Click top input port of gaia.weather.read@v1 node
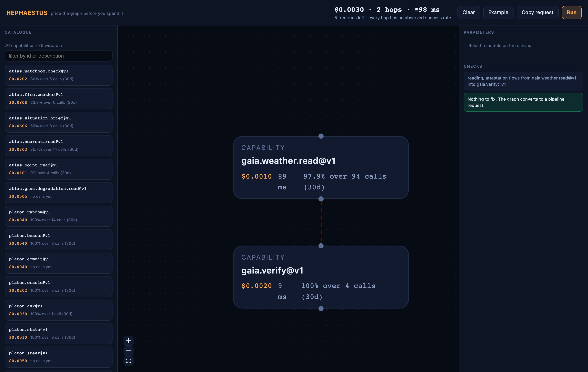 [321, 136]
